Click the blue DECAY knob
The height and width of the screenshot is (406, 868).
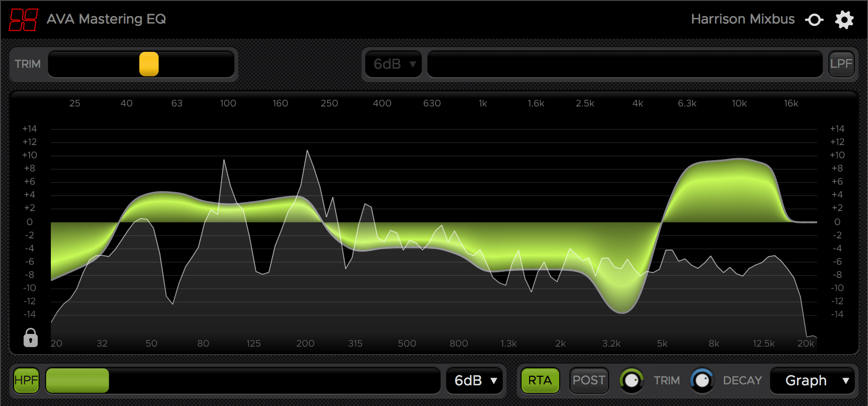tap(702, 381)
